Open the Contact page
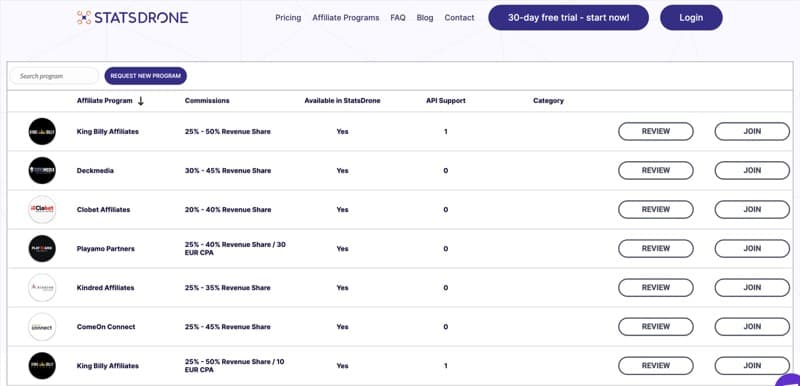 click(x=459, y=18)
